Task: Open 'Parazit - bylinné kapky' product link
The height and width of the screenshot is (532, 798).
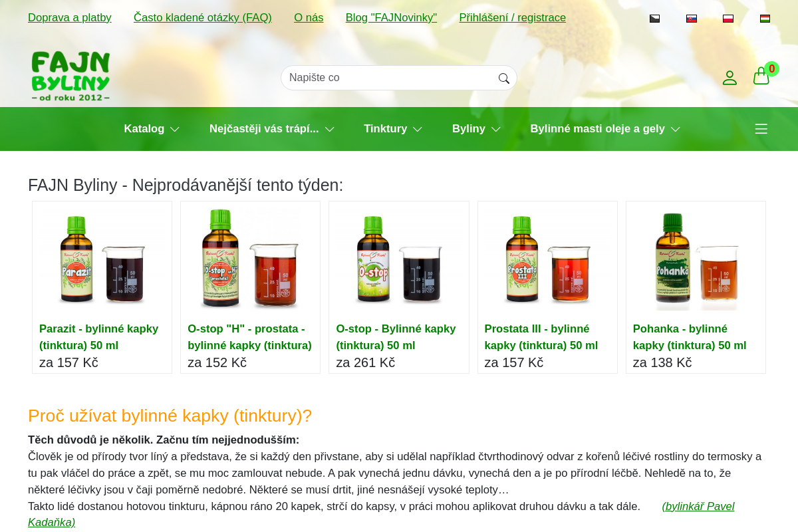Action: point(99,337)
